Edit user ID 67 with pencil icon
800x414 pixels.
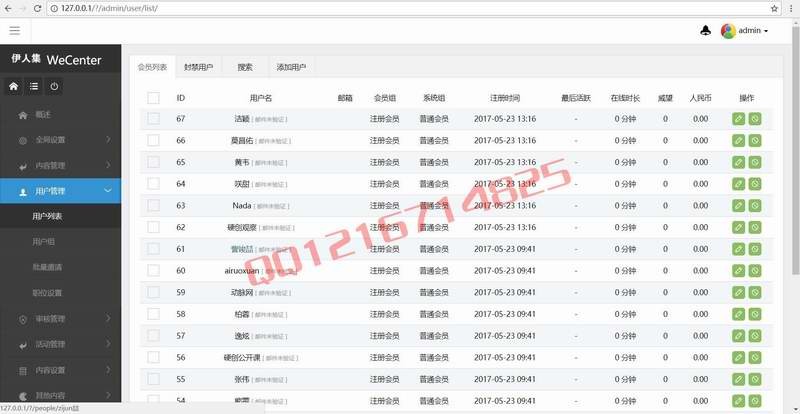pos(738,119)
